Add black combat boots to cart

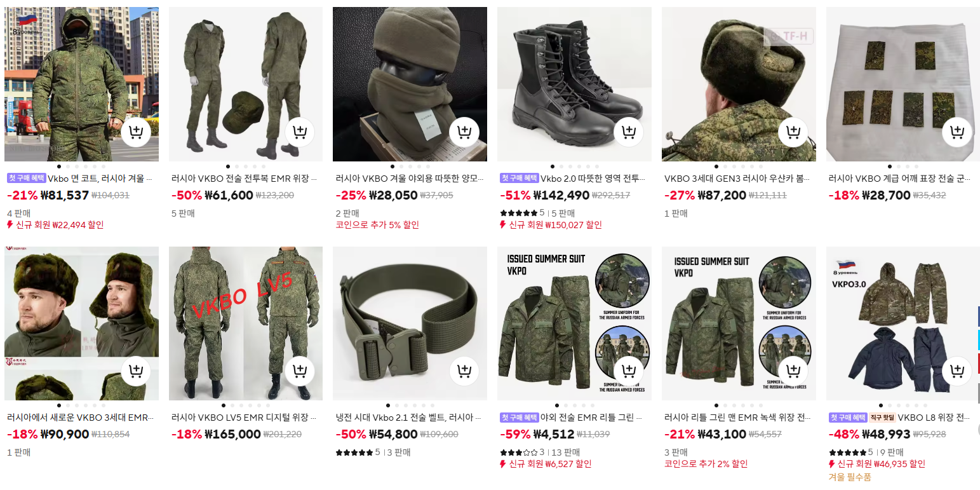[629, 132]
